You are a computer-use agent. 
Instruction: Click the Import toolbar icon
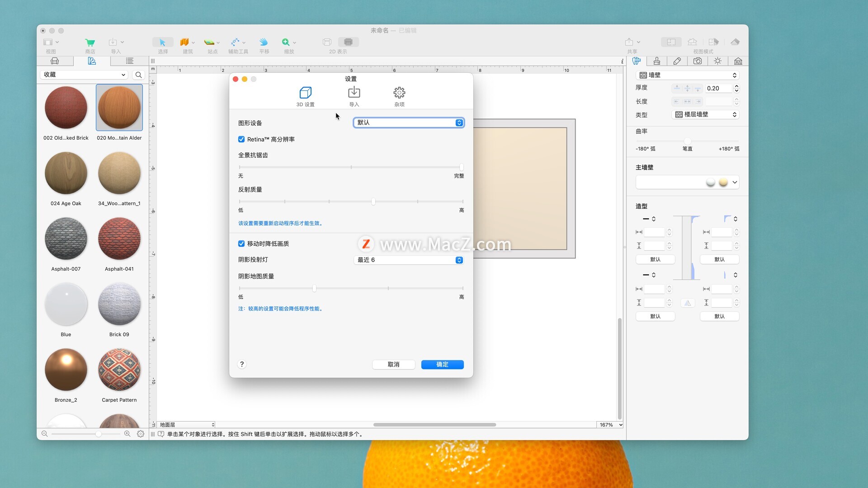113,42
